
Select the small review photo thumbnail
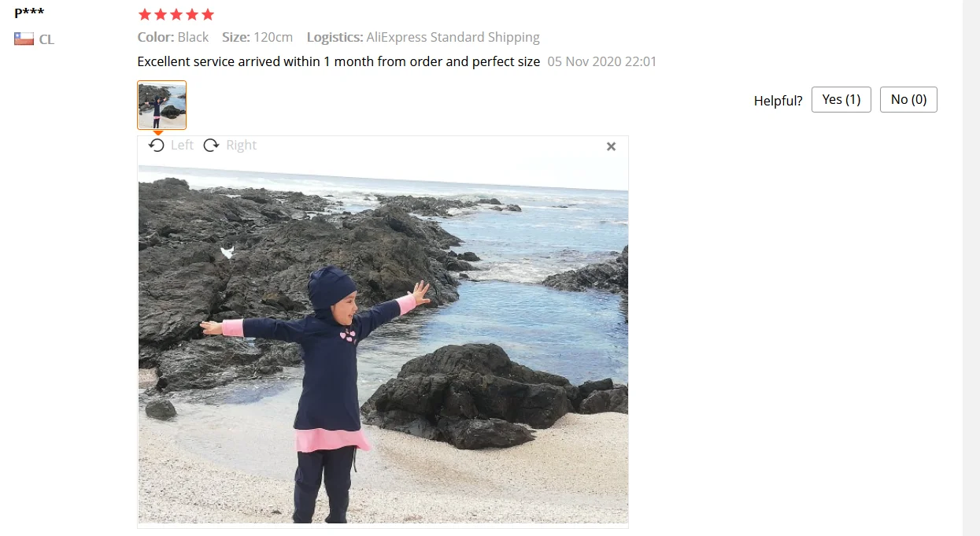coord(162,105)
